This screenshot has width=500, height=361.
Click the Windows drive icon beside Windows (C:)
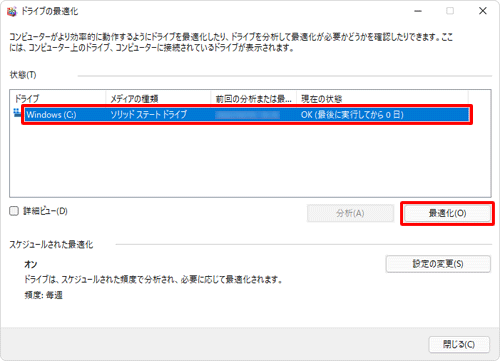coord(17,113)
